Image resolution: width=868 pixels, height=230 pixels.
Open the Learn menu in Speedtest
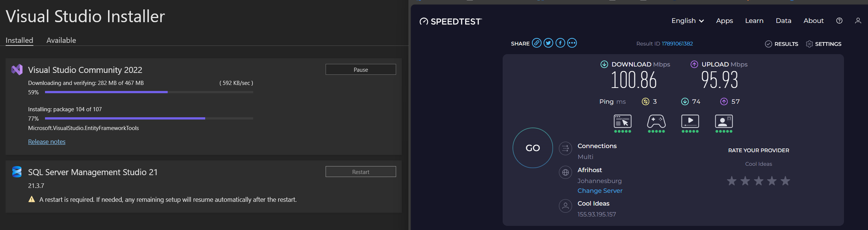pyautogui.click(x=754, y=21)
